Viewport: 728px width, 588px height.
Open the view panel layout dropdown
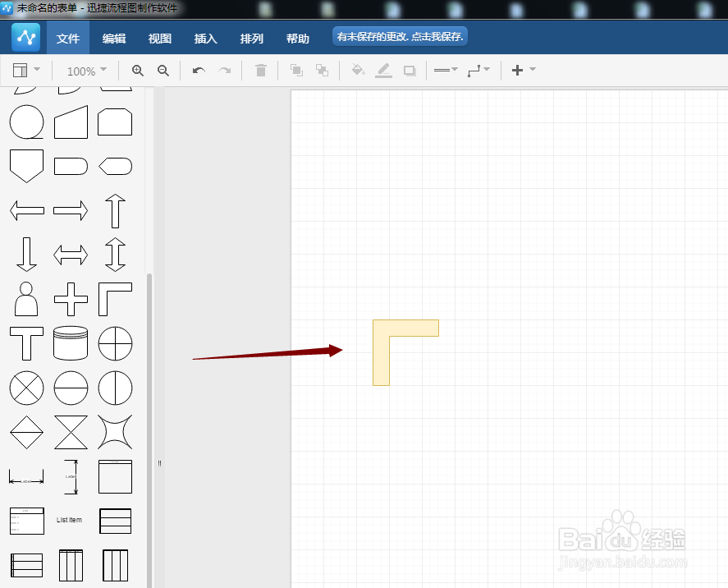coord(26,70)
